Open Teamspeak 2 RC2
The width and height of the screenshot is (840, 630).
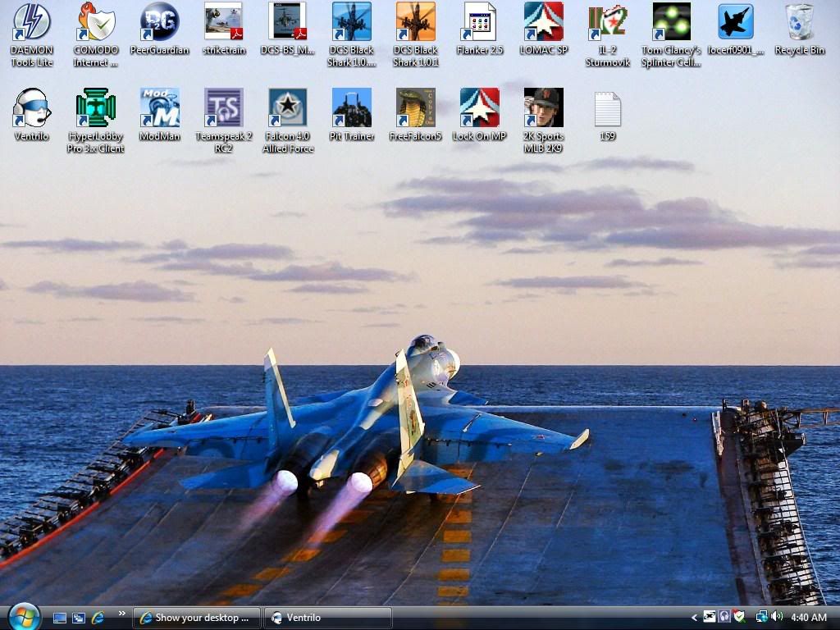coord(223,109)
